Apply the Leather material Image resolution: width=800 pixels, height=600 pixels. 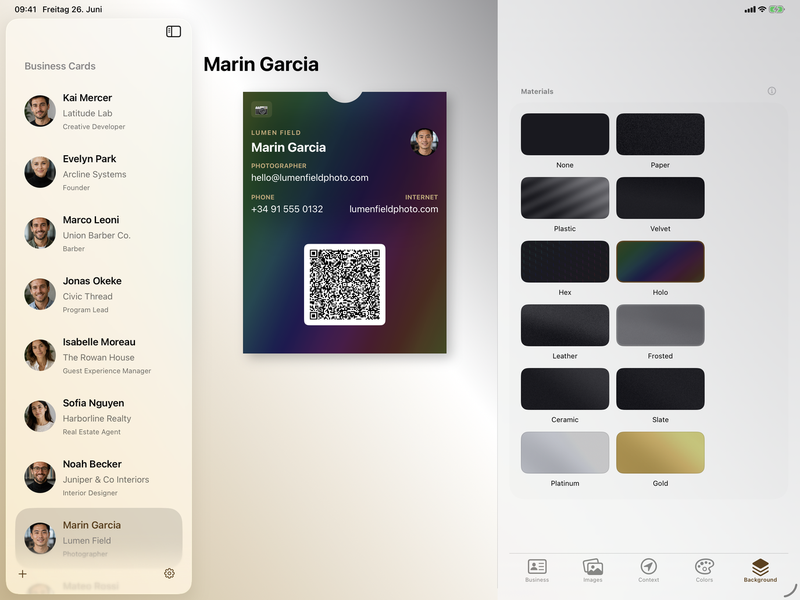coord(565,326)
